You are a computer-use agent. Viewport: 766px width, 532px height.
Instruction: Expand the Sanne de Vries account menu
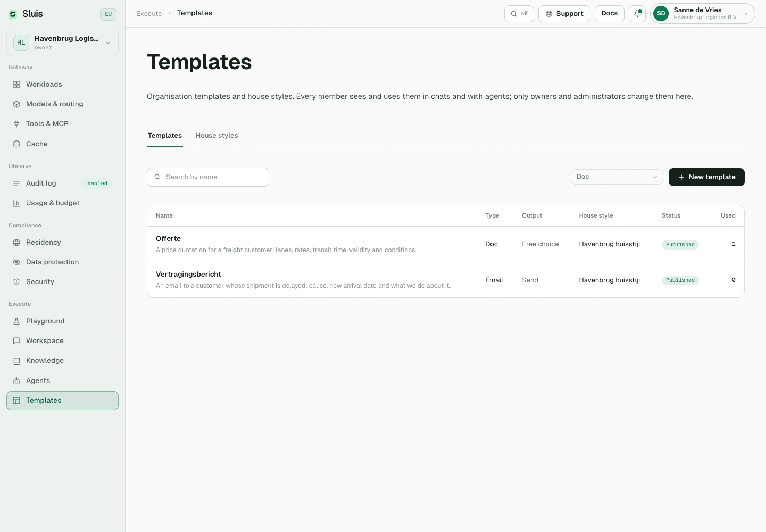703,14
